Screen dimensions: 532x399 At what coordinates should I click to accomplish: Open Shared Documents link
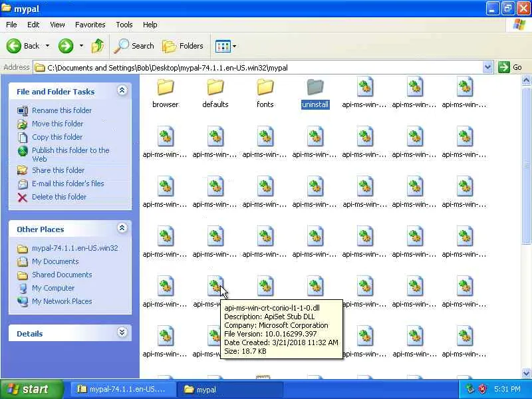62,275
